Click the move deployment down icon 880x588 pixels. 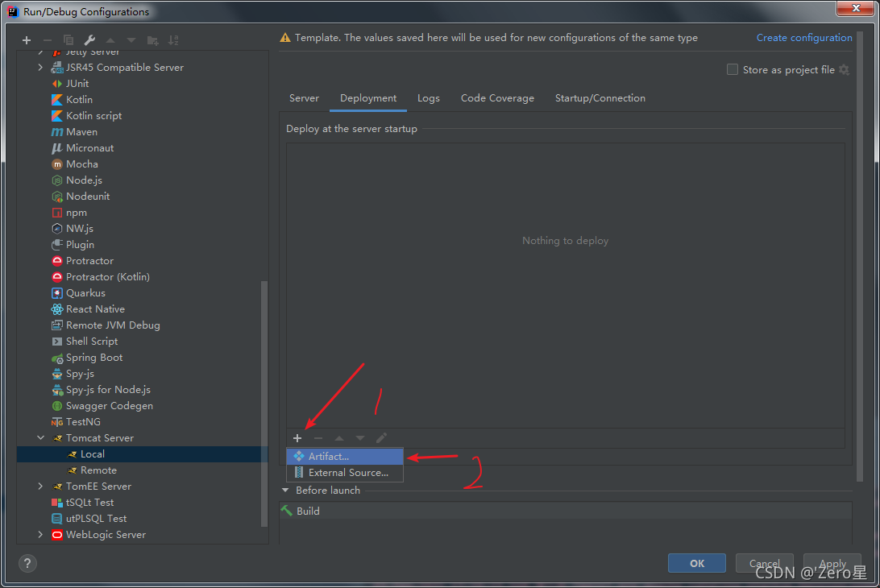click(360, 438)
